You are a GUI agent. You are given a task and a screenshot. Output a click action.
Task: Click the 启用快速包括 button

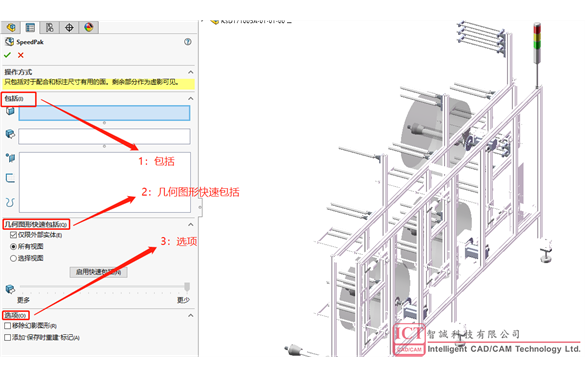tap(98, 272)
